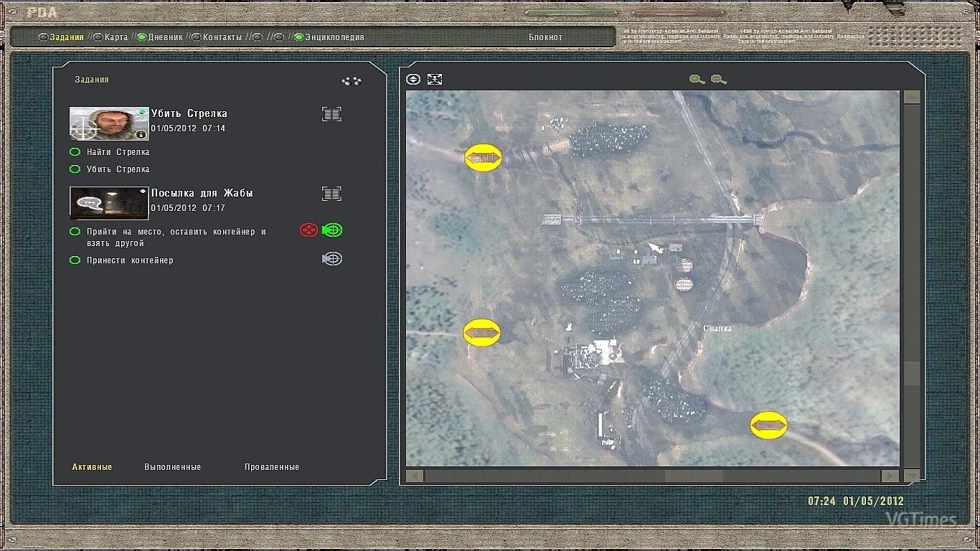Click the clock 07:24 01/05/2012 readout

(x=856, y=501)
